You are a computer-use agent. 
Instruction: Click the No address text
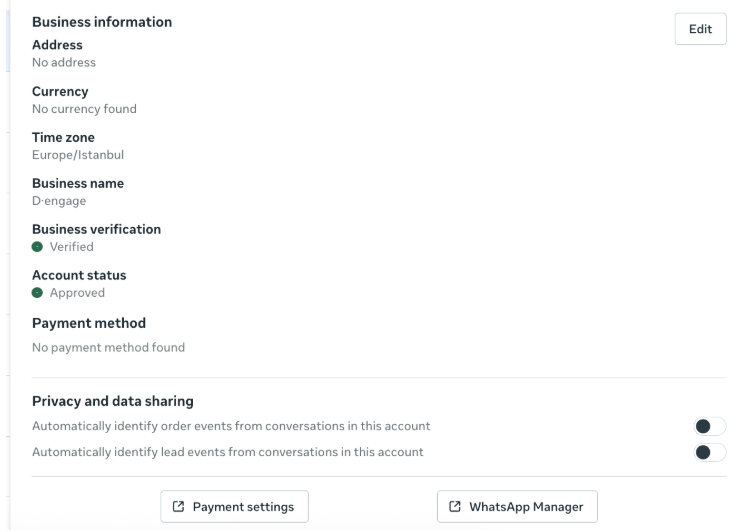[x=64, y=63]
